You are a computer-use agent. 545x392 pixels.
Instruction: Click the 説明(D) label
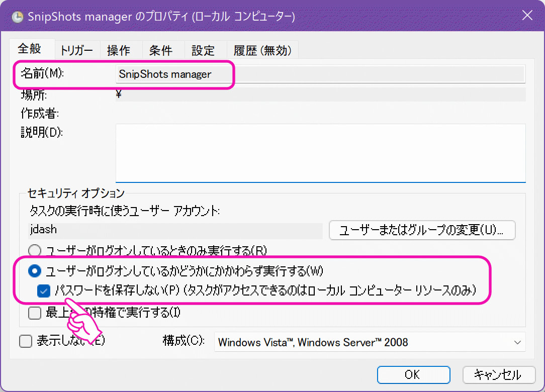coord(42,132)
